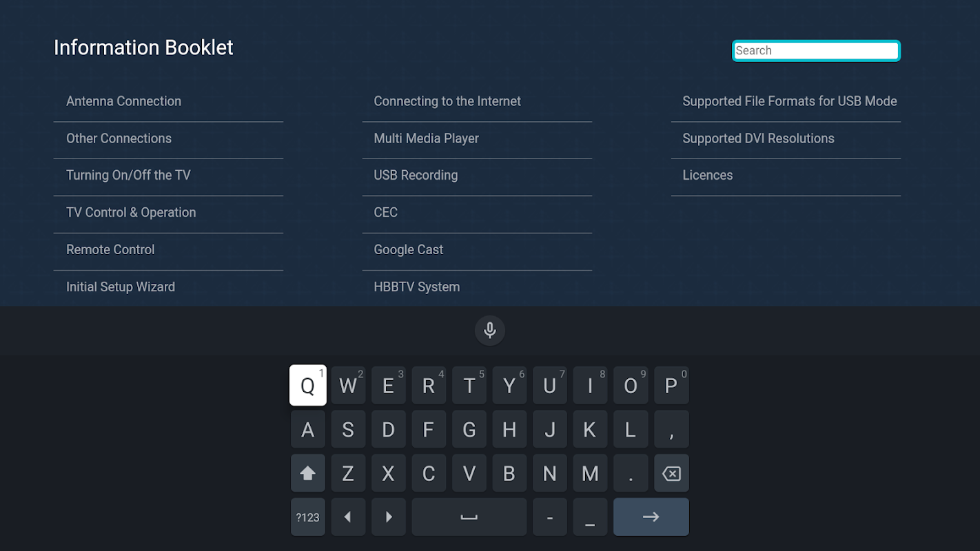Image resolution: width=980 pixels, height=551 pixels.
Task: Tap the K key
Action: 590,430
